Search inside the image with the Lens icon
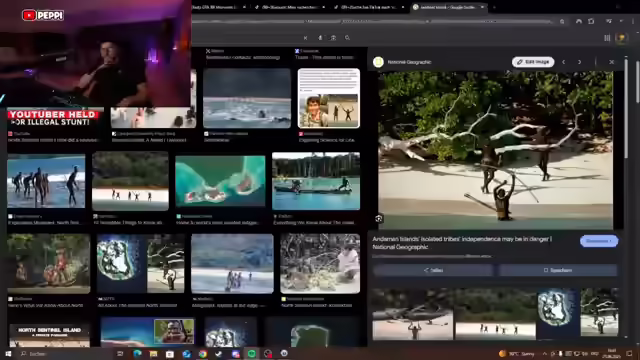This screenshot has height=360, width=640. click(379, 219)
